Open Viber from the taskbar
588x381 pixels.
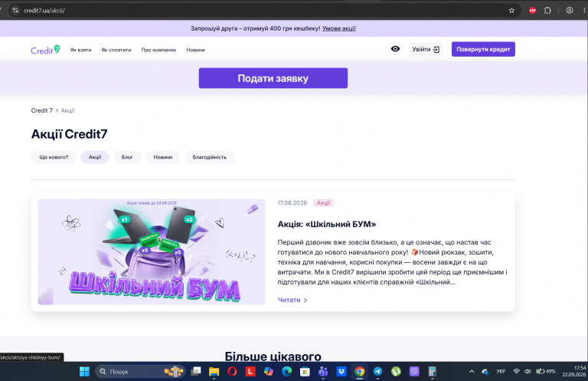(414, 372)
